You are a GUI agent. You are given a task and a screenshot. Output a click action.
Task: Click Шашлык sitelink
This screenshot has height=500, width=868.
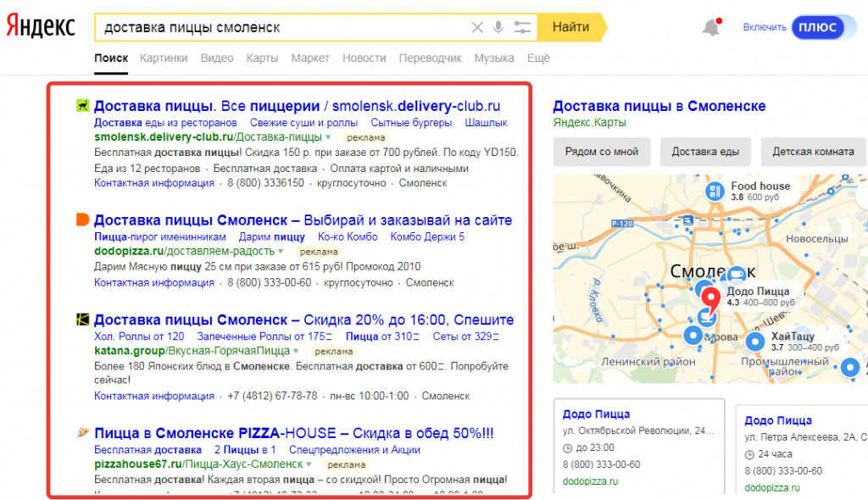click(x=486, y=122)
